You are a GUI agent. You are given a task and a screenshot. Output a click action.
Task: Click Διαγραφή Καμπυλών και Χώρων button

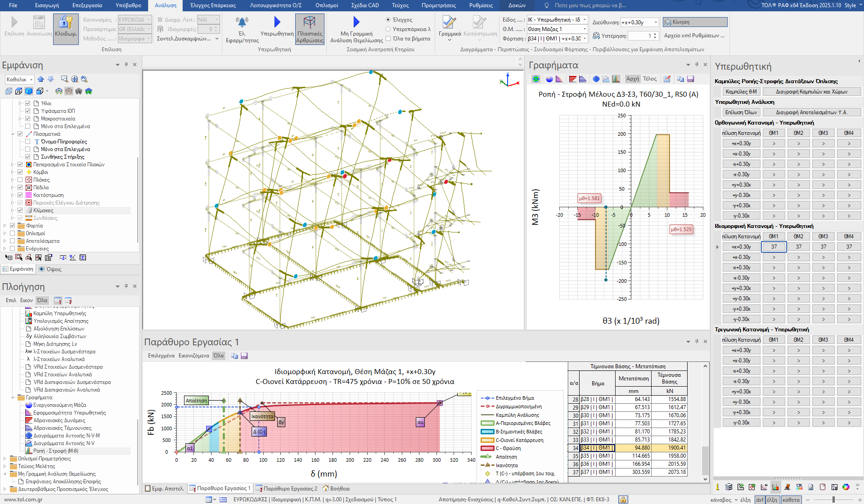tap(811, 92)
